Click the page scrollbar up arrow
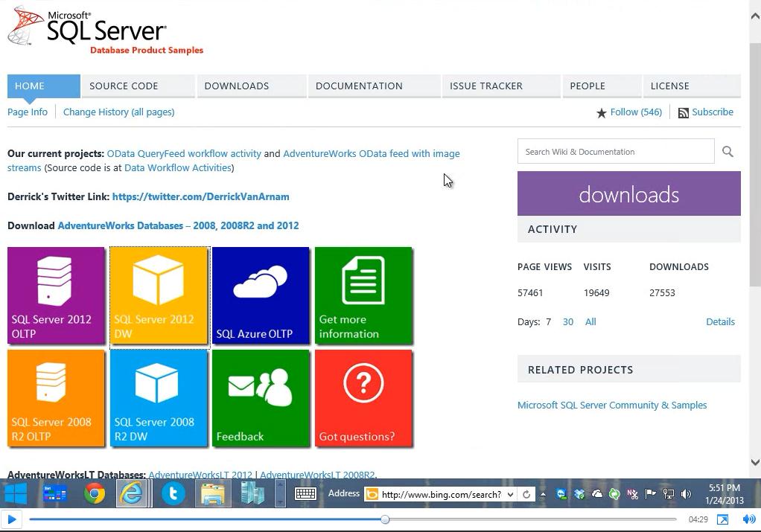Viewport: 761px width, 532px height. (x=755, y=16)
